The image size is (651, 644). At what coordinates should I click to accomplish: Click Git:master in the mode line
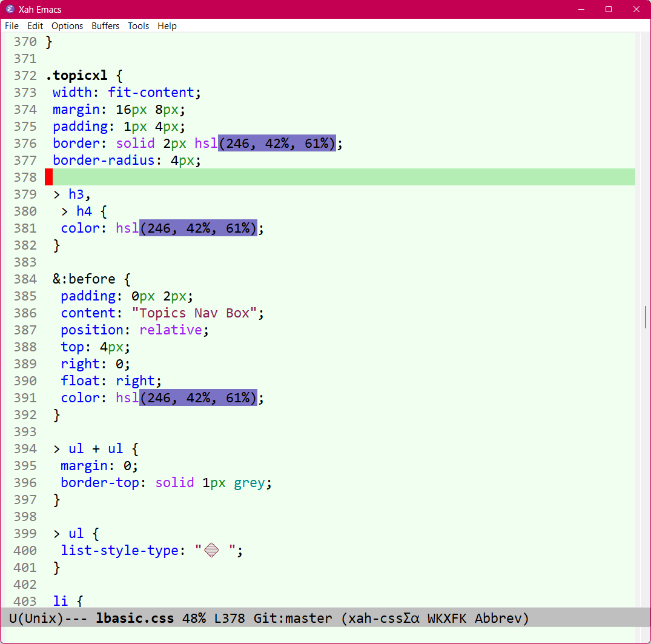(x=293, y=618)
